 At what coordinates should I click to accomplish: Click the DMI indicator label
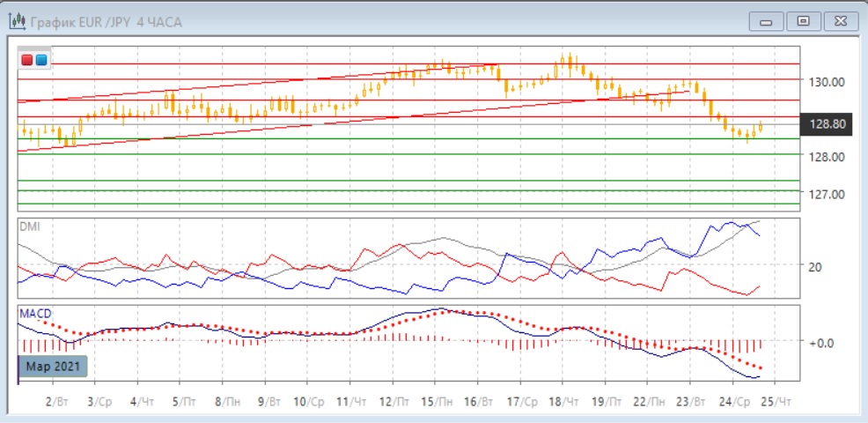29,226
